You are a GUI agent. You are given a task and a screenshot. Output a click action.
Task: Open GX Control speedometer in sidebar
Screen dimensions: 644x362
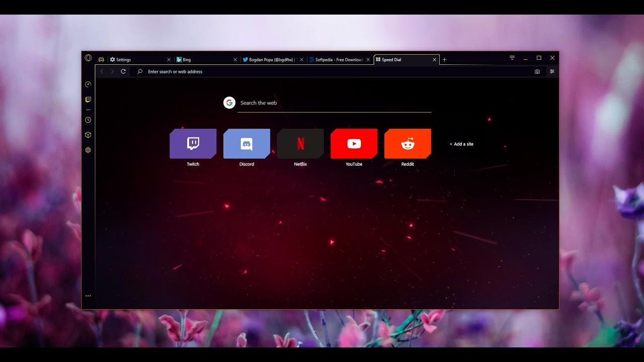88,84
